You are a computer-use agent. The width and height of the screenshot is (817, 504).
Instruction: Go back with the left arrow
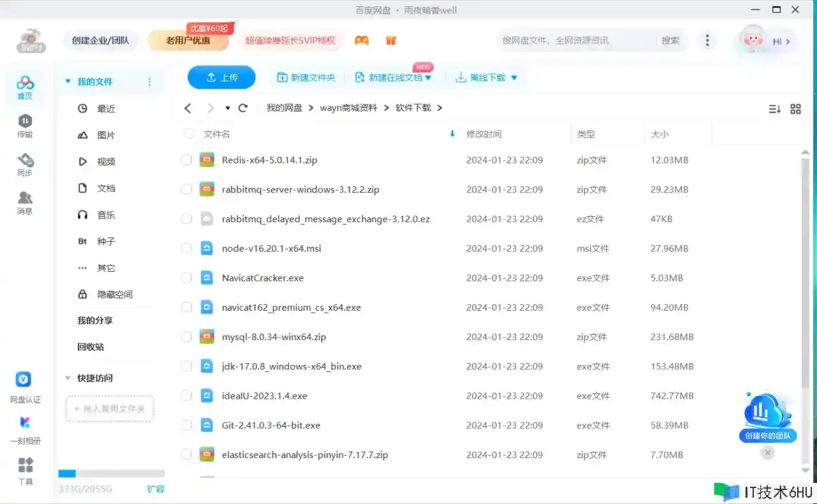coord(188,108)
